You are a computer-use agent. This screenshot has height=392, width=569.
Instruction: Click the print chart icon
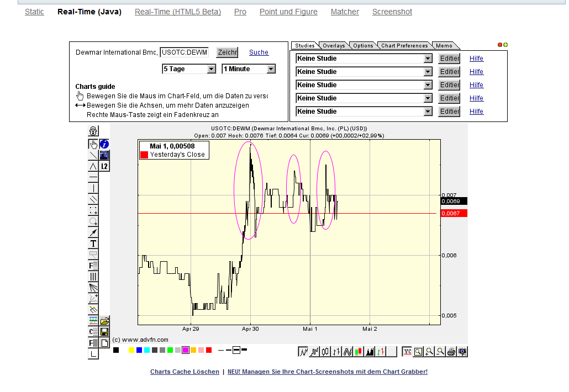(x=451, y=351)
